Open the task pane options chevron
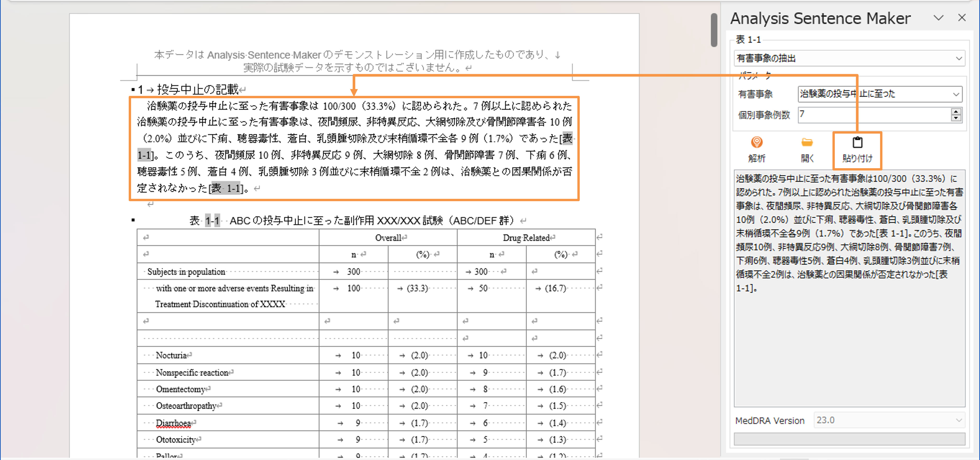 point(938,18)
